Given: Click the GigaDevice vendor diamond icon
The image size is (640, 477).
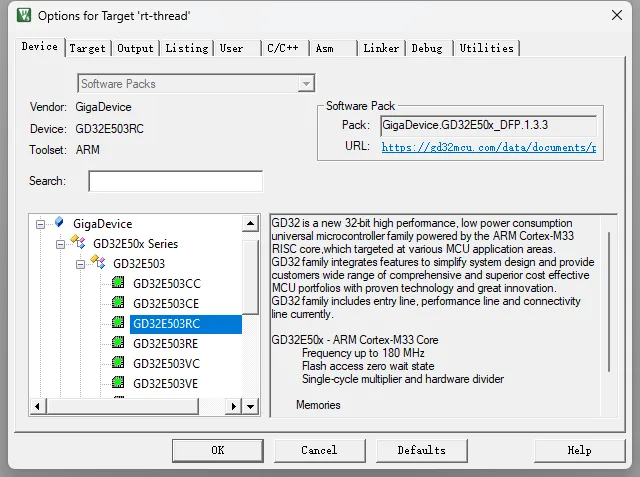Looking at the screenshot, I should pos(59,222).
